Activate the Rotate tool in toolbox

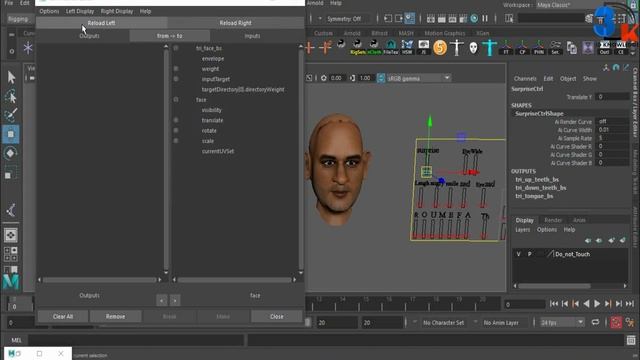[11, 153]
